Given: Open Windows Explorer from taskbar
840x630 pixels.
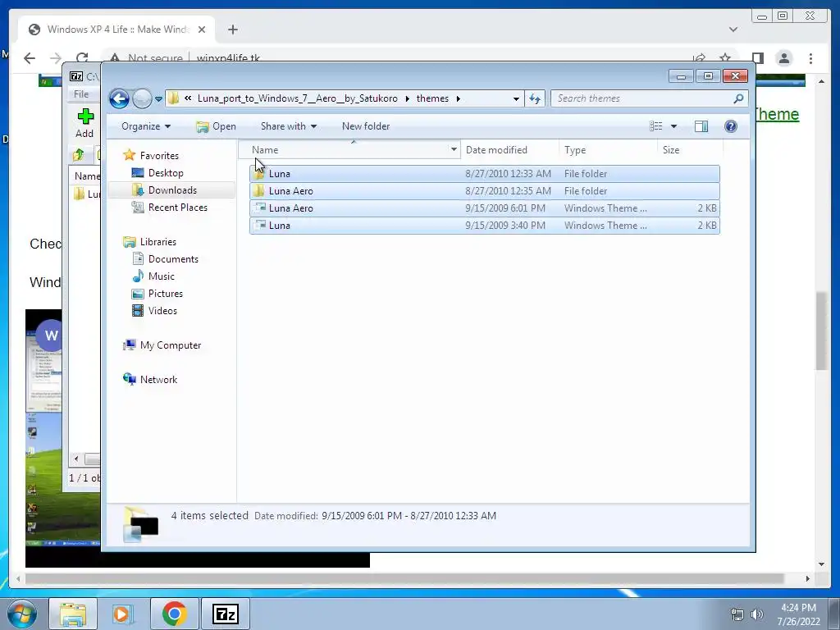Looking at the screenshot, I should [x=73, y=614].
